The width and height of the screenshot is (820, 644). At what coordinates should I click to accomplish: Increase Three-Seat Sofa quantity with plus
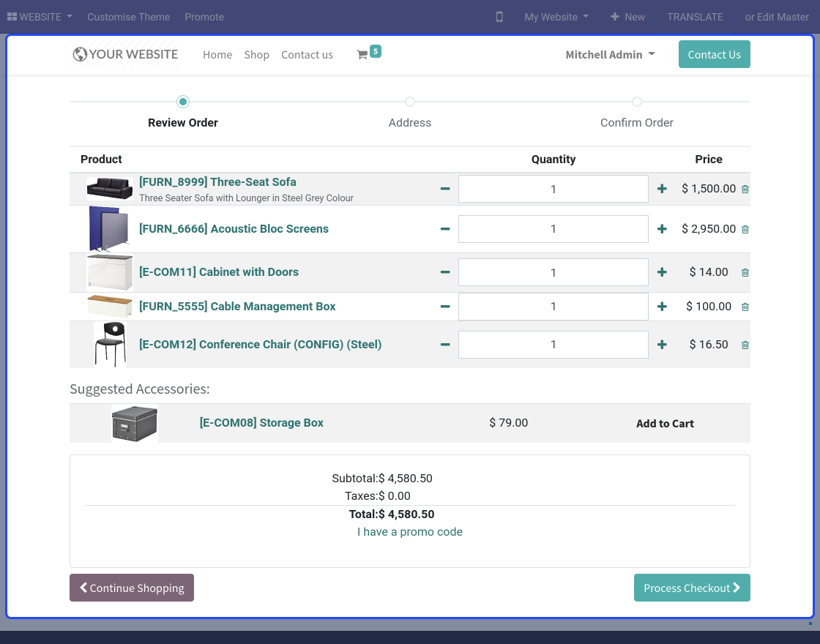tap(662, 189)
